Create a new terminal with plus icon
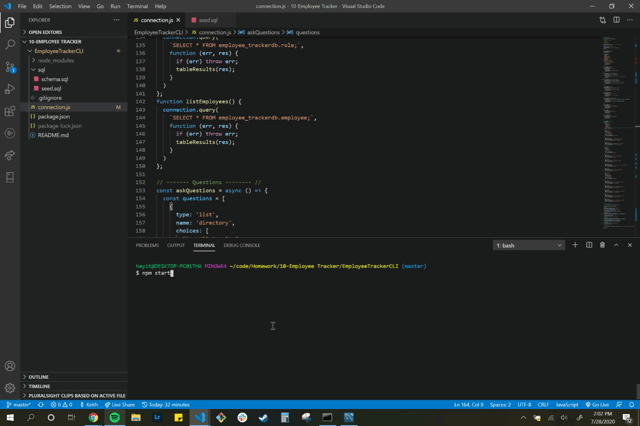640x426 pixels. pos(575,245)
